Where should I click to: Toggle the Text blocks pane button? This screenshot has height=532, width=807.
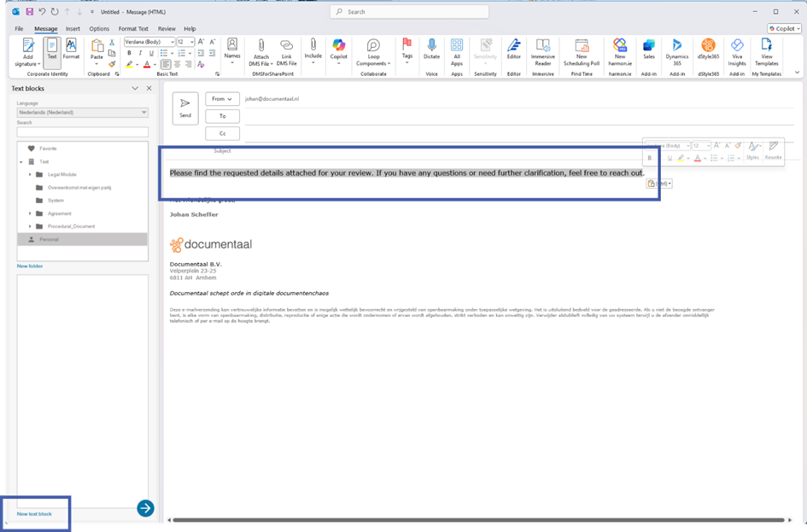click(52, 52)
